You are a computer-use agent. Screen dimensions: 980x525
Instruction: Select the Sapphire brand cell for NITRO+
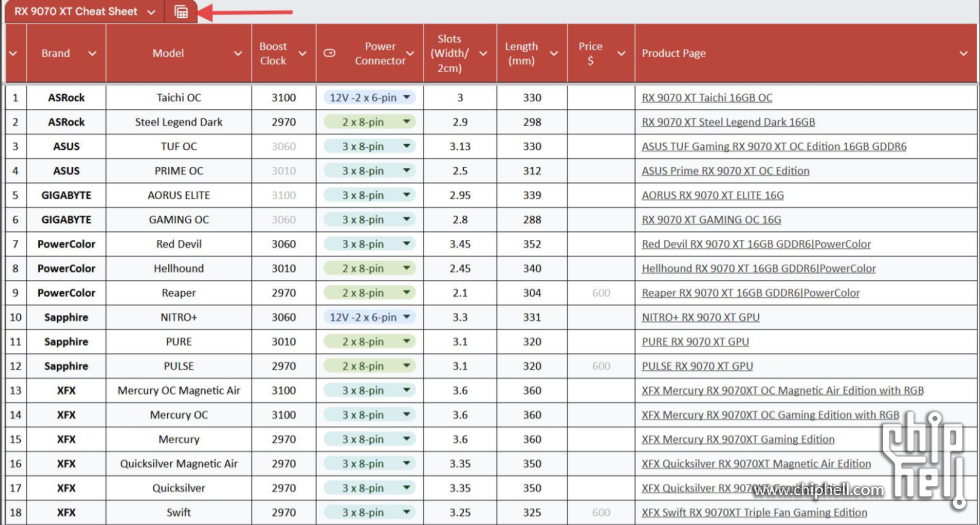66,317
